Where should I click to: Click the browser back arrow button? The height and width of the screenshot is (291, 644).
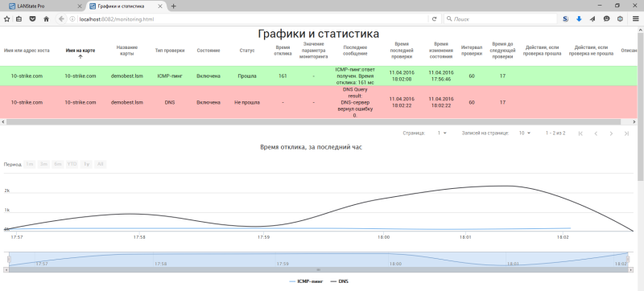point(61,18)
